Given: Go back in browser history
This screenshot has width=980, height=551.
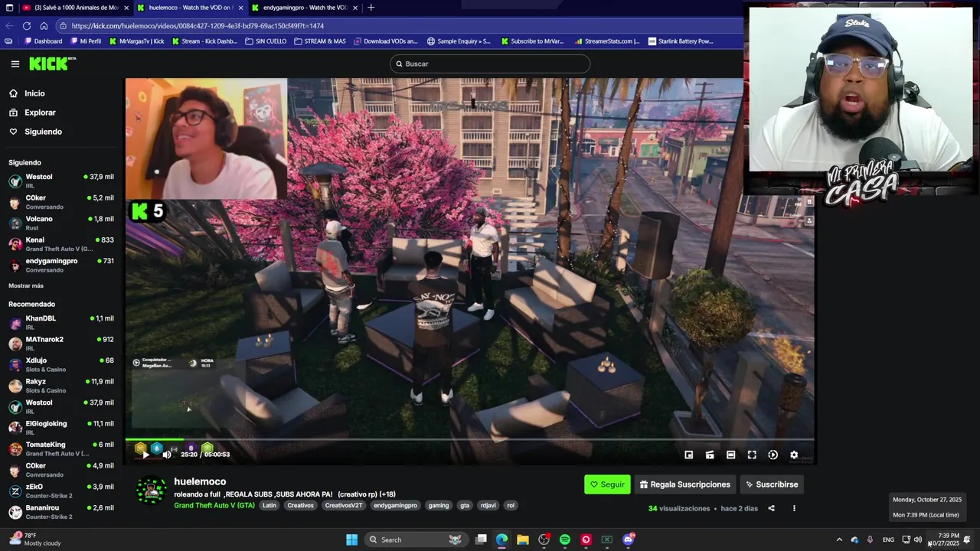Looking at the screenshot, I should pyautogui.click(x=9, y=25).
